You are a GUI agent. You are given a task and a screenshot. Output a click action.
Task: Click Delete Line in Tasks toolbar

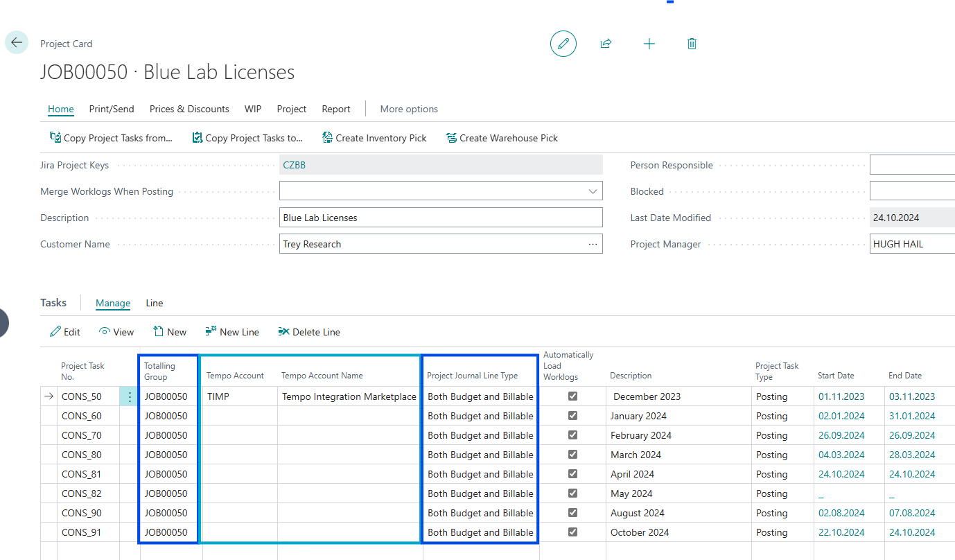click(309, 332)
